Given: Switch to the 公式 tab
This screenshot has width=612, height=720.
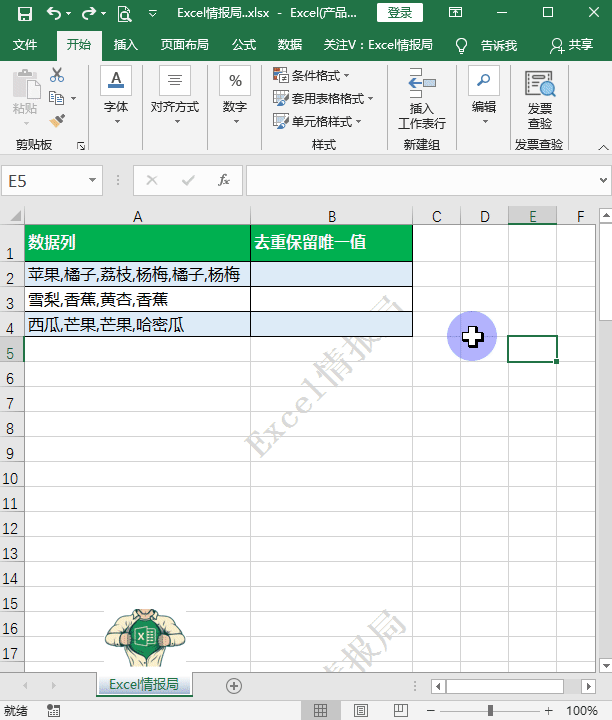Looking at the screenshot, I should click(x=244, y=45).
